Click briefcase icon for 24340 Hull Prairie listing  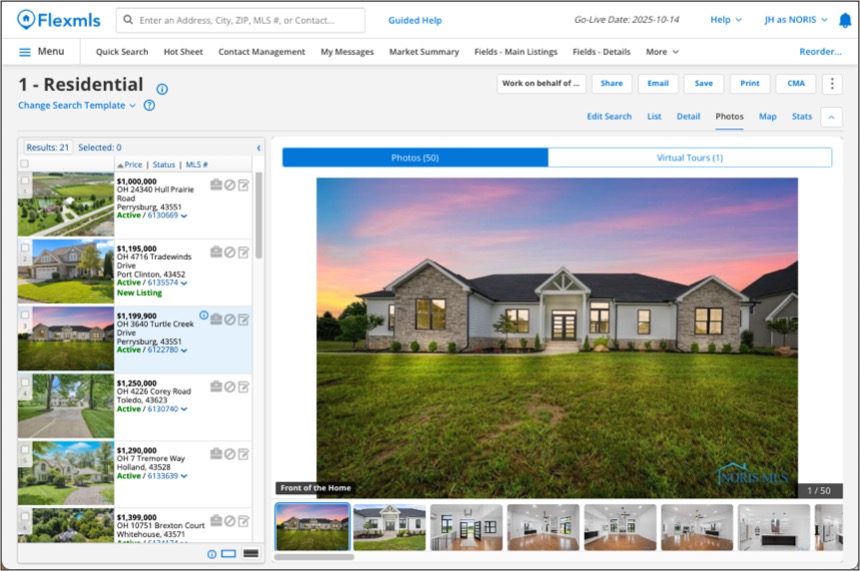(x=216, y=185)
